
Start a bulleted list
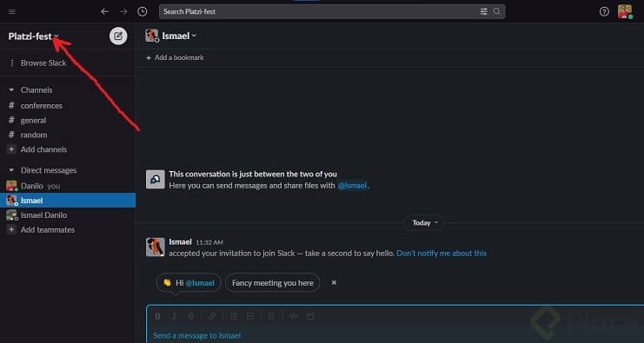[x=250, y=316]
